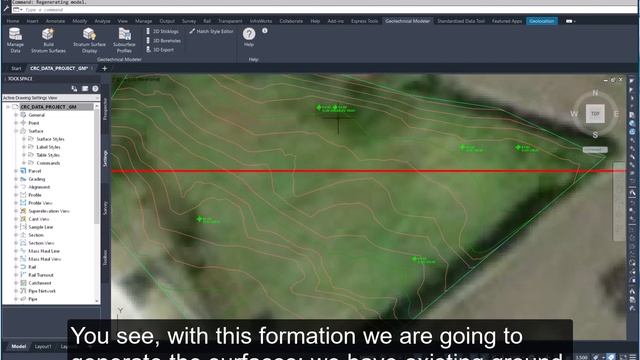The width and height of the screenshot is (640, 360).
Task: Switch to the Layout1 tab
Action: click(43, 347)
